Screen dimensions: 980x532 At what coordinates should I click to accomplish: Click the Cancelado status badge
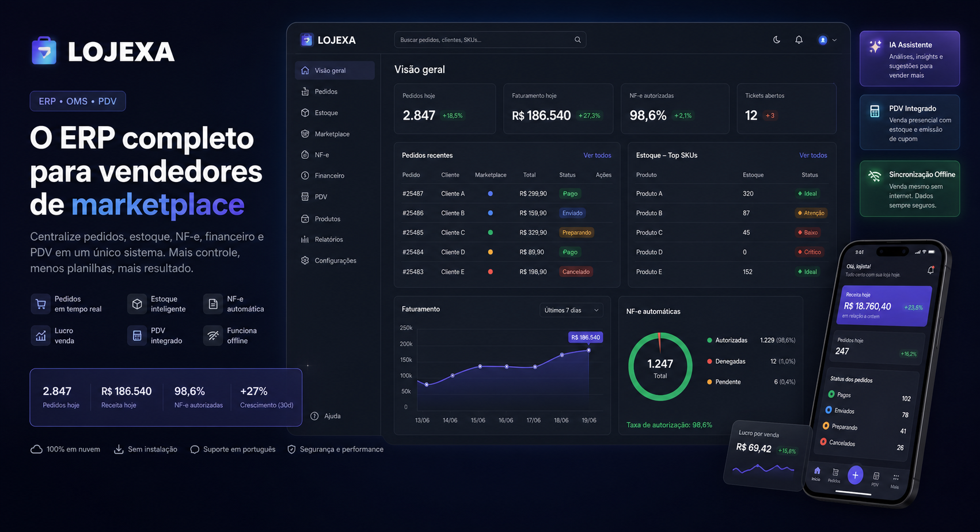pos(576,272)
